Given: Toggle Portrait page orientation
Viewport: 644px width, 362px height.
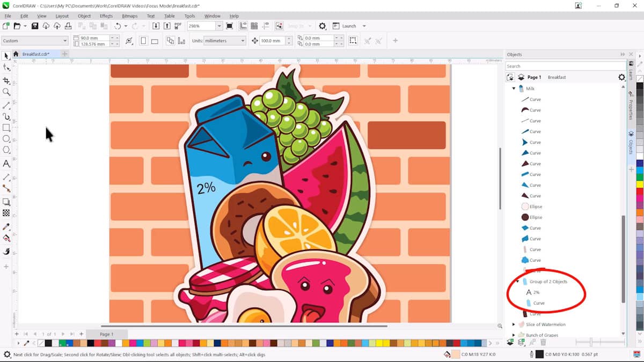Looking at the screenshot, I should [x=143, y=40].
